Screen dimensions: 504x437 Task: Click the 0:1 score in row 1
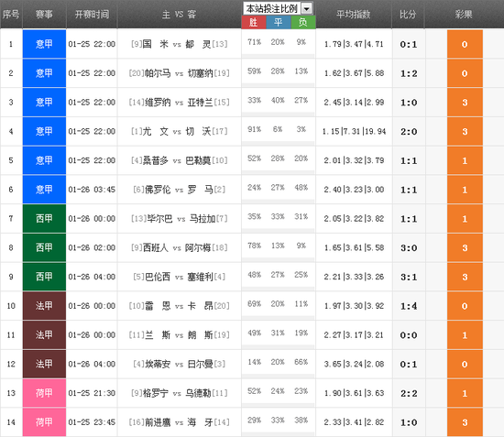point(409,44)
